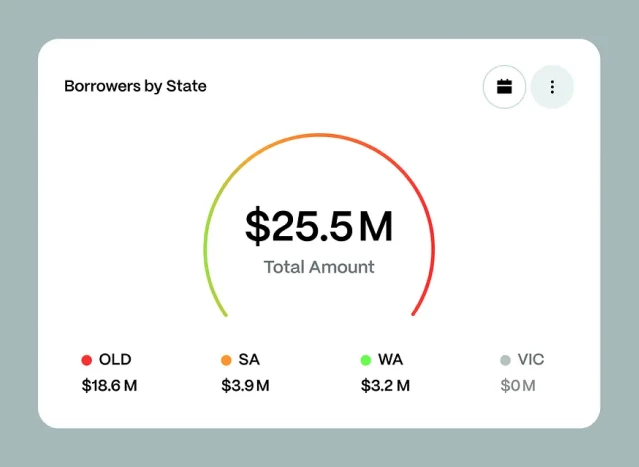The height and width of the screenshot is (467, 639).
Task: Click the Borrowers by State title
Action: click(135, 86)
